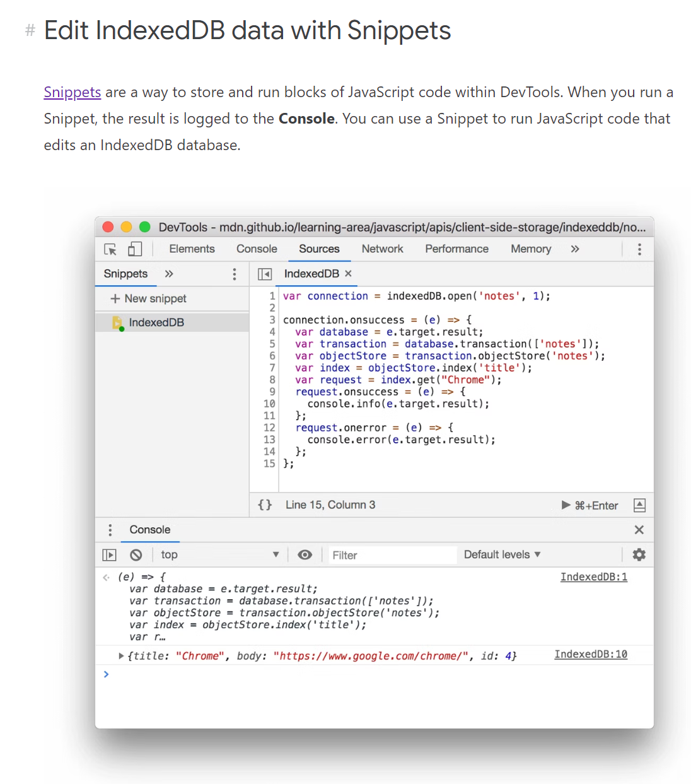Select the Sources tab

[319, 249]
